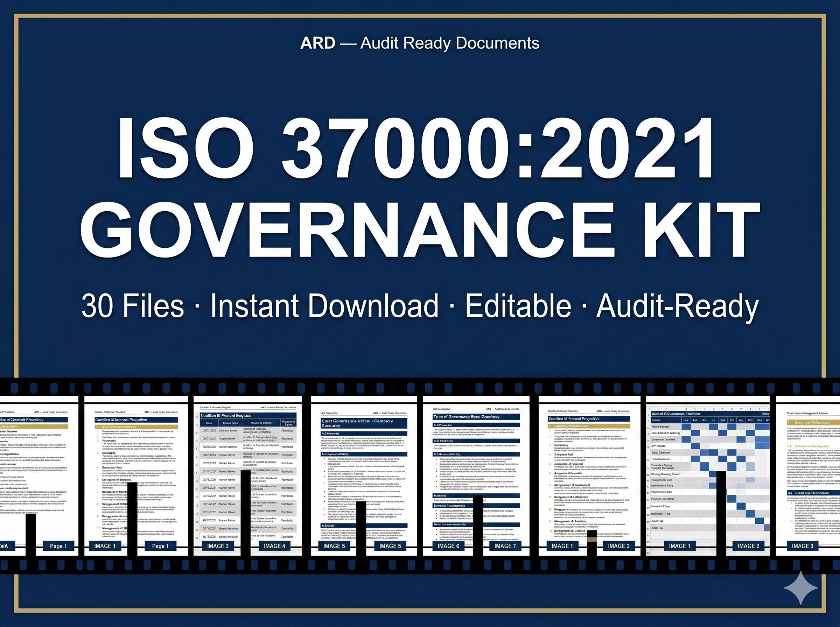Click the IMAGE 3 label on the table document
The image size is (840, 627).
(x=218, y=546)
